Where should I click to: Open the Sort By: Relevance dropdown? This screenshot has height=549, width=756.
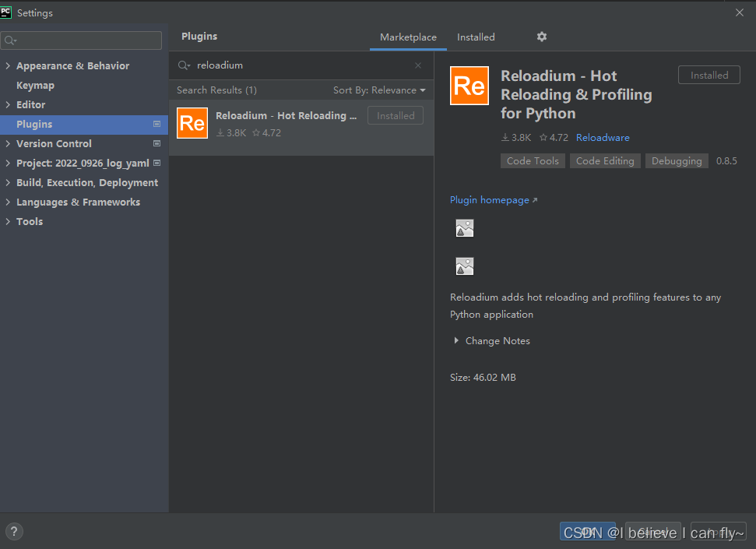[x=379, y=90]
